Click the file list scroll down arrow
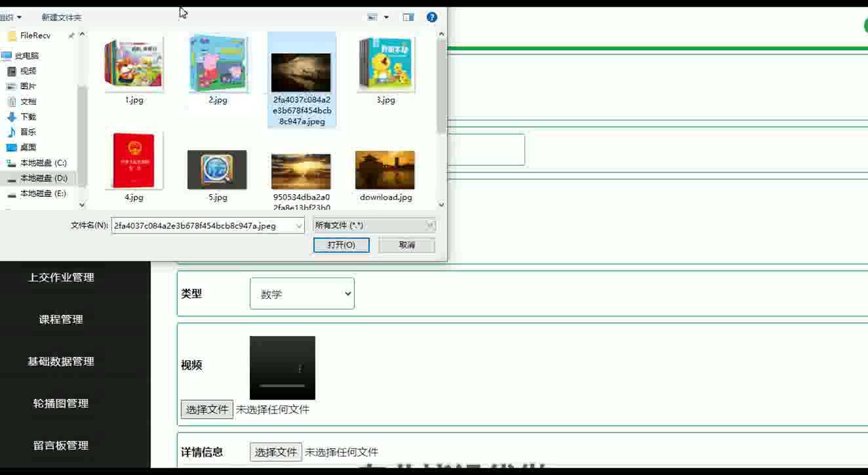 (441, 205)
